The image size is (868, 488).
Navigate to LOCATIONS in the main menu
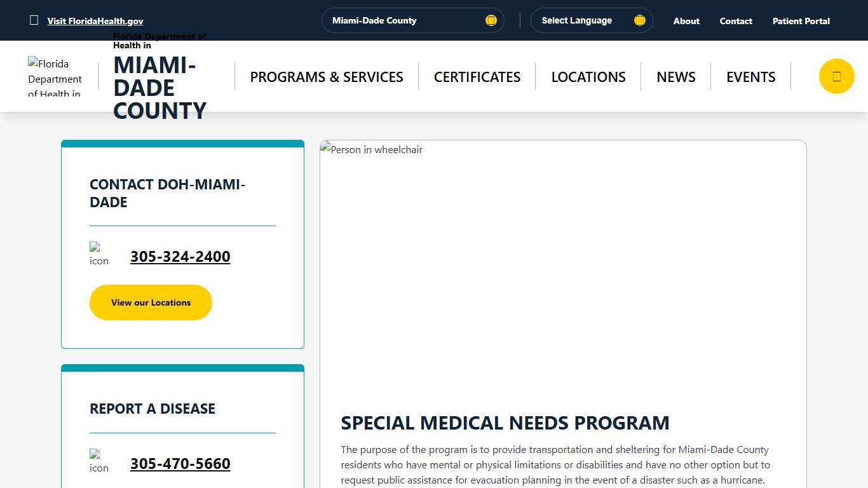coord(588,76)
